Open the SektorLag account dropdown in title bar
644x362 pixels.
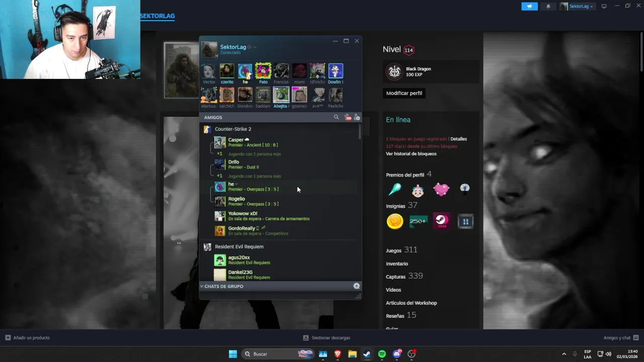coord(577,6)
